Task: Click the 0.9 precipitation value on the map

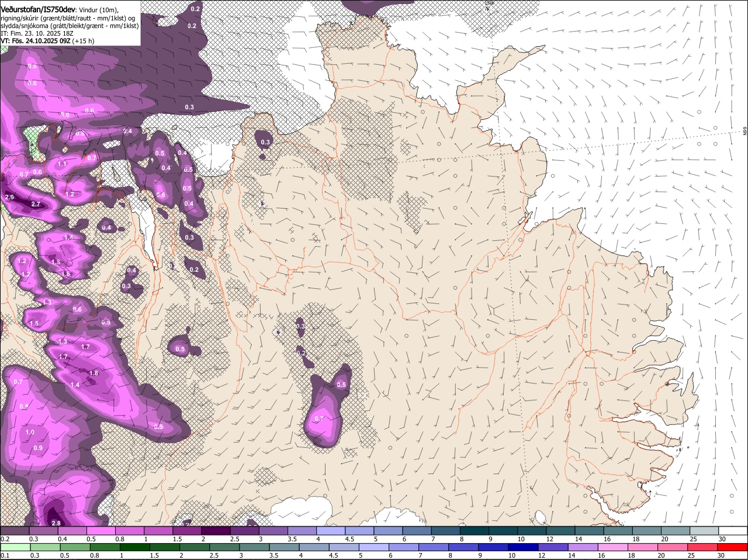Action: (x=38, y=448)
